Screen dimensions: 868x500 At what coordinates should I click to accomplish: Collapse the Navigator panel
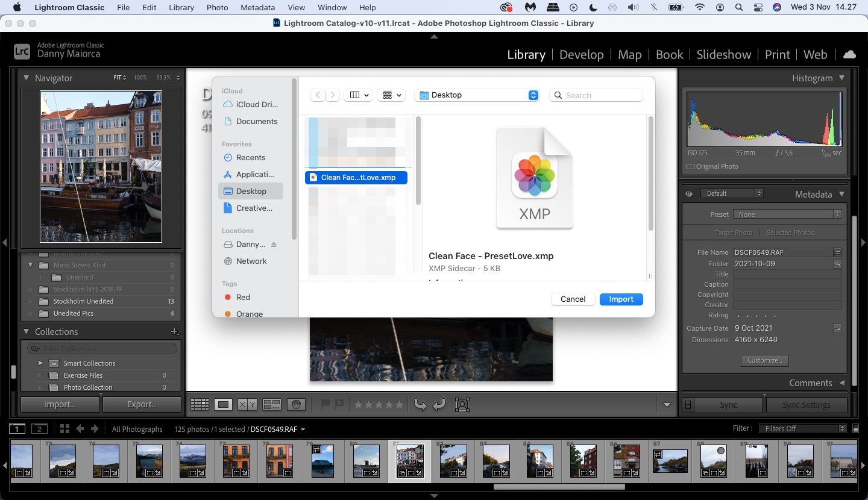(26, 78)
